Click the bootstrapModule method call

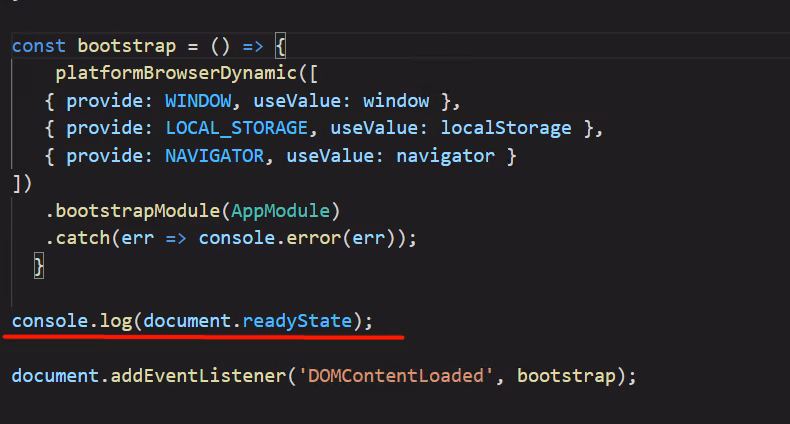[138, 211]
